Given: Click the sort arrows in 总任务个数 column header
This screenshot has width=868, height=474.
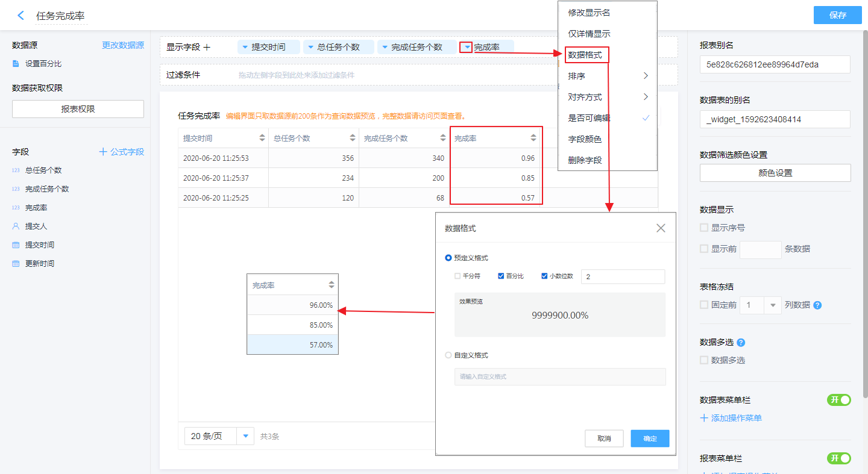Looking at the screenshot, I should (353, 138).
